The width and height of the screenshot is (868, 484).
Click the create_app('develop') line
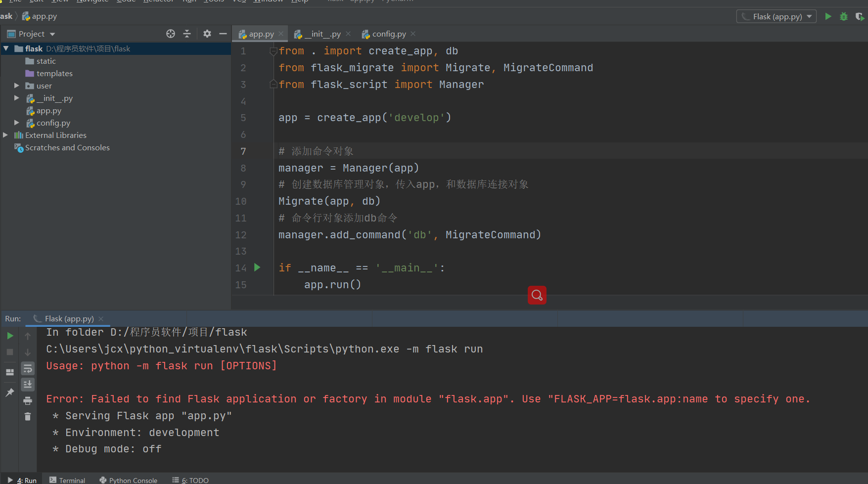(365, 118)
